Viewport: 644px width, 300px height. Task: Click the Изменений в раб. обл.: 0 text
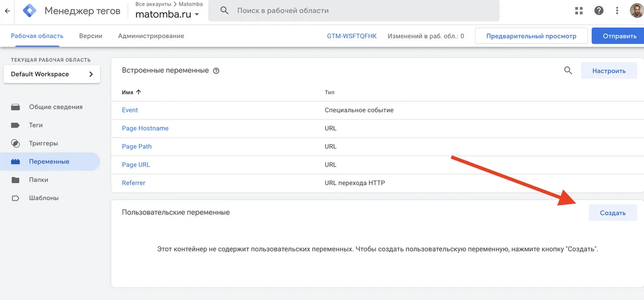[426, 36]
